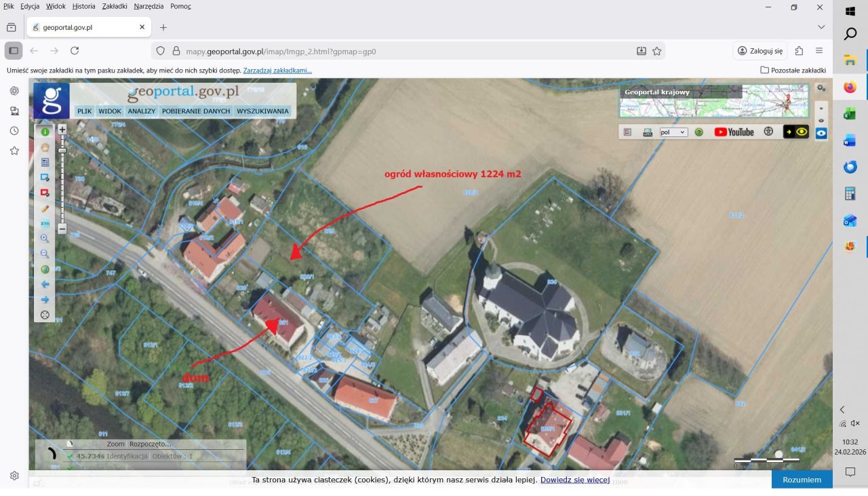The image size is (868, 496).
Task: Go to next map view arrow
Action: coord(45,300)
